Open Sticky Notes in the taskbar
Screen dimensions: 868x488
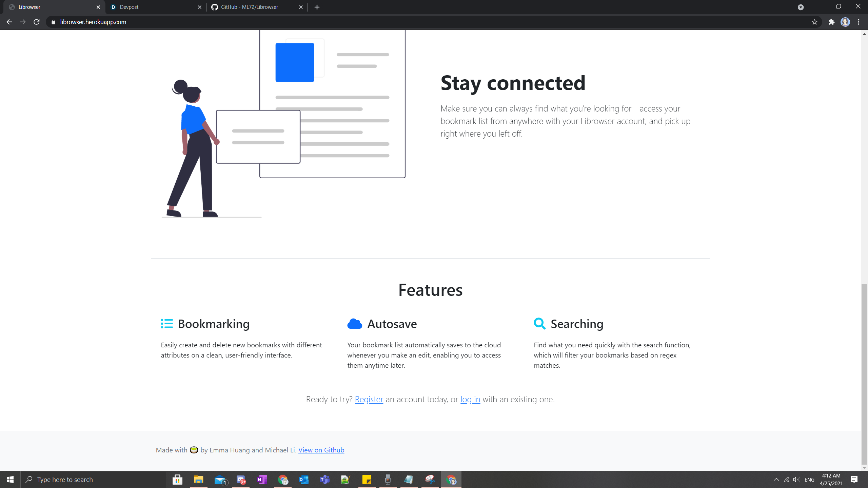(367, 480)
